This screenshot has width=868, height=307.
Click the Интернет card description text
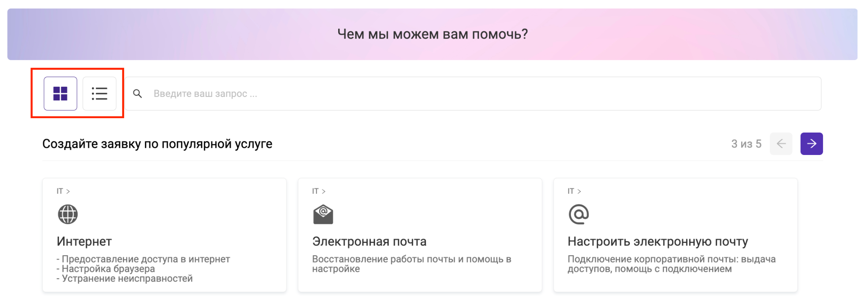143,269
